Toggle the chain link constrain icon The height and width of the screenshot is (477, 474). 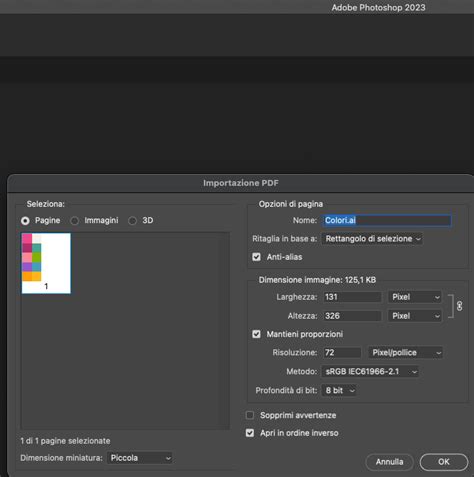459,306
